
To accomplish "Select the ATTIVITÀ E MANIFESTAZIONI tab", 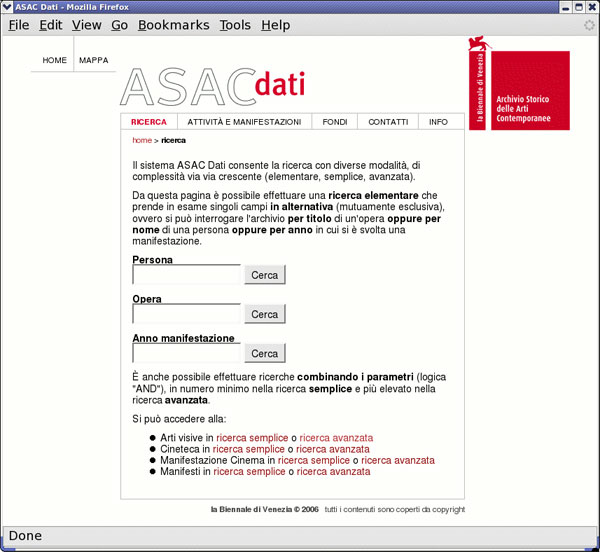I will point(244,122).
